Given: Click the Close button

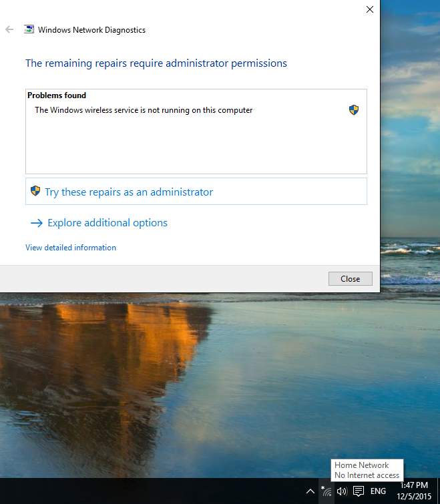Looking at the screenshot, I should click(x=351, y=278).
